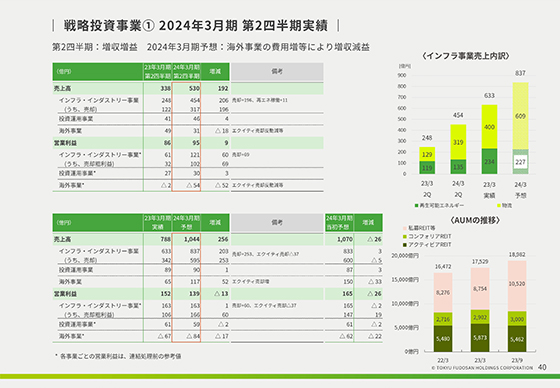560x388 pixels.
Task: Click the AUM total 17,529
Action: click(x=480, y=262)
